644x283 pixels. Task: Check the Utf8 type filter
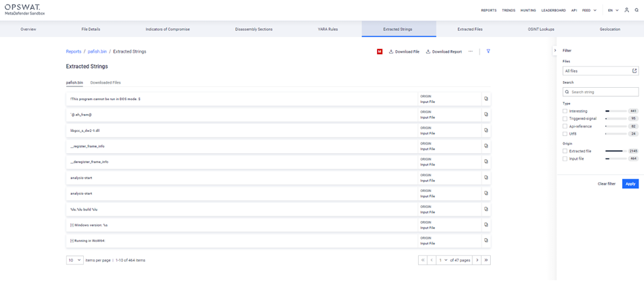(565, 134)
